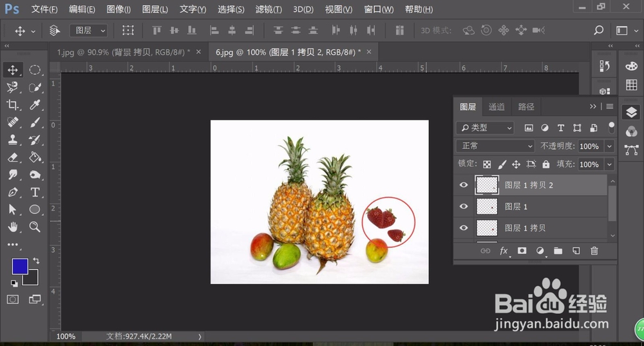Select the Paint Bucket tool
Image resolution: width=644 pixels, height=346 pixels.
(x=35, y=157)
